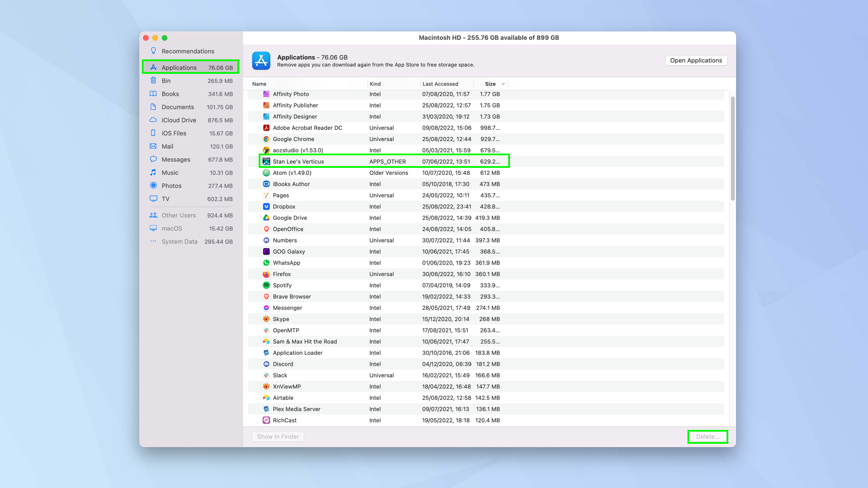Click the Dropbox app icon

pos(266,206)
